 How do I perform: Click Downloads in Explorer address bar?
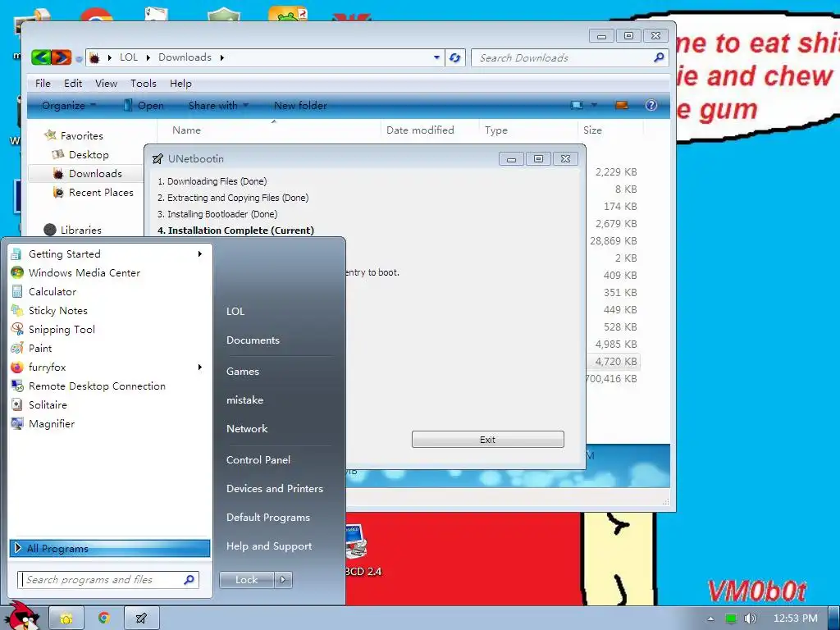(185, 57)
